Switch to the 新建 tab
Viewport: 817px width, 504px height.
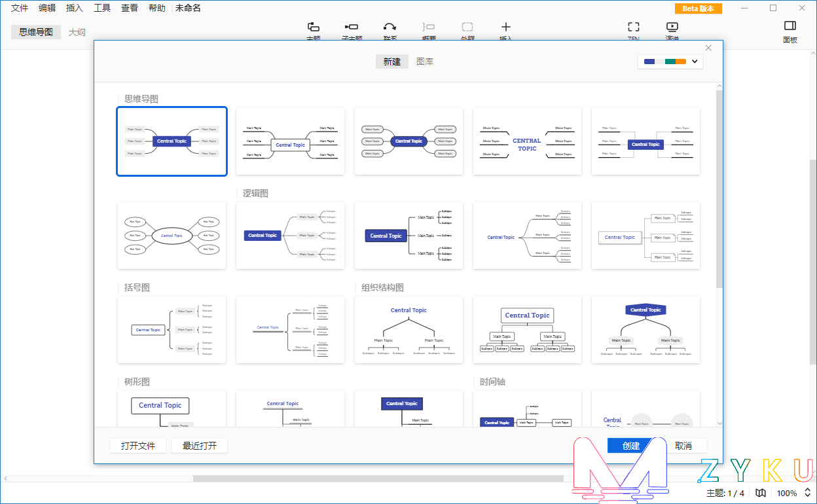click(x=391, y=62)
